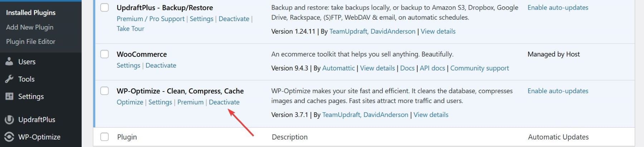The image size is (644, 147).
Task: Deactivate the WooCommerce plugin
Action: (161, 65)
